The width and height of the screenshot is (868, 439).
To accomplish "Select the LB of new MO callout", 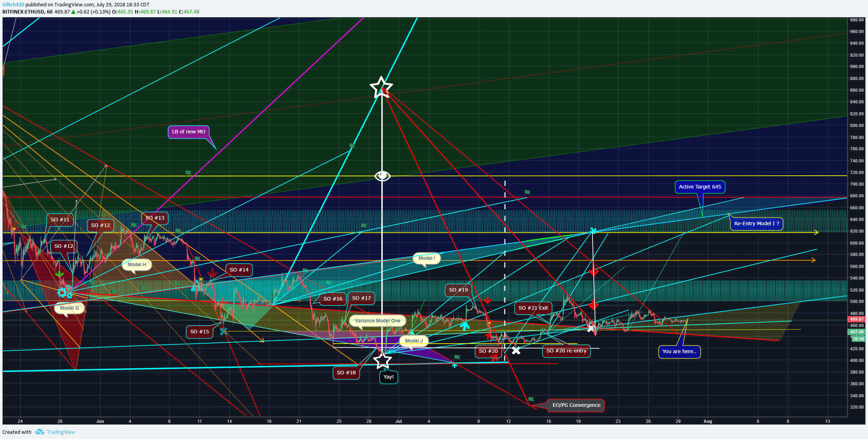I will (189, 132).
